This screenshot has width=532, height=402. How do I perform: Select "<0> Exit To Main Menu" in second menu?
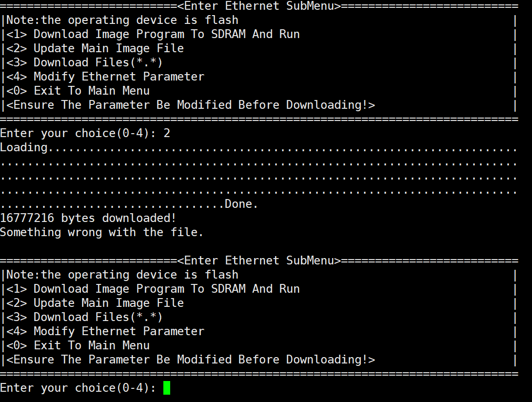pos(78,345)
